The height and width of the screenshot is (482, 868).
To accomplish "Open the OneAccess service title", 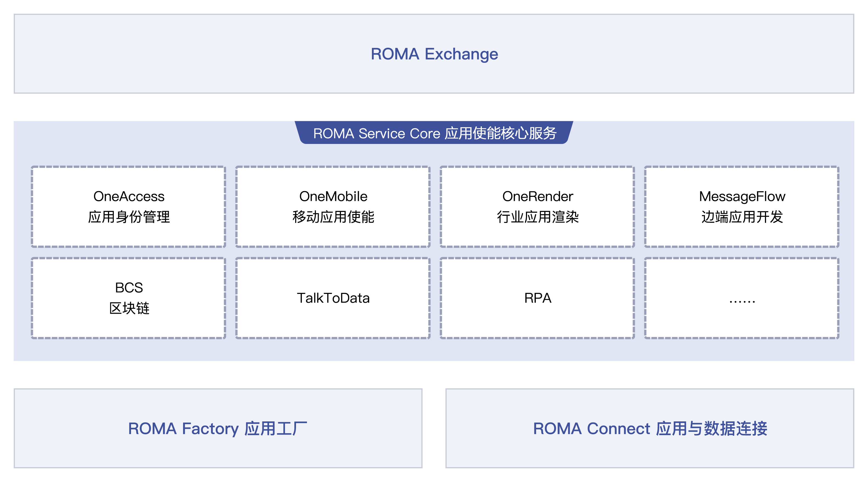I will [x=129, y=197].
